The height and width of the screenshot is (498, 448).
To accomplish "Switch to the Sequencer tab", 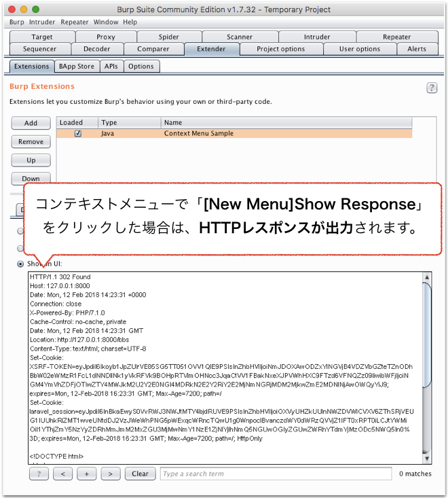I will pyautogui.click(x=39, y=49).
